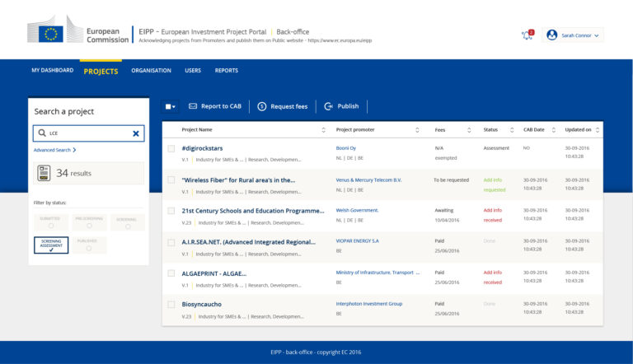
Task: Open the Advanced Search link
Action: coord(54,150)
